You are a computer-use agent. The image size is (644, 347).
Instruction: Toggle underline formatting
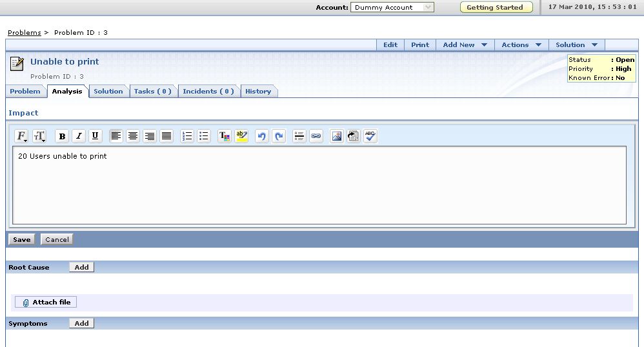click(95, 136)
